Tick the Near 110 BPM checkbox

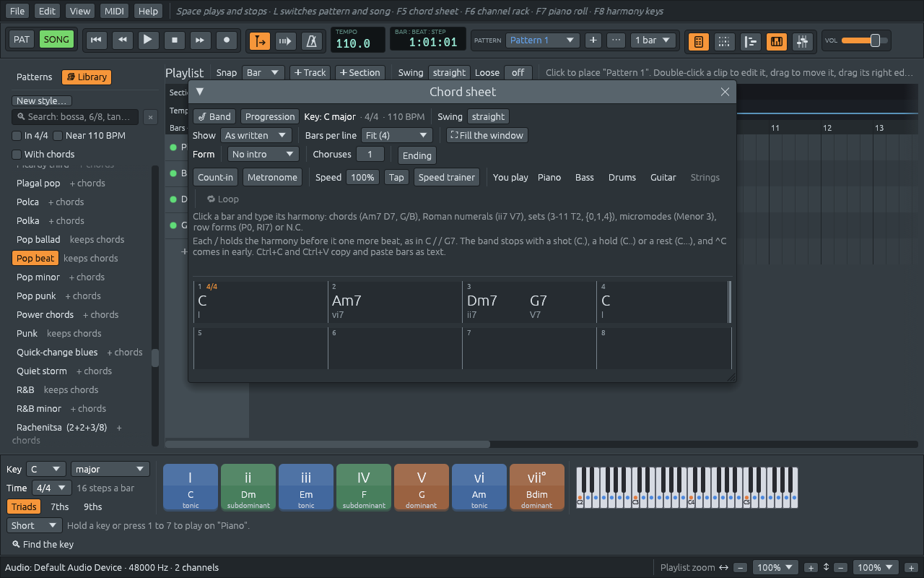pyautogui.click(x=58, y=136)
